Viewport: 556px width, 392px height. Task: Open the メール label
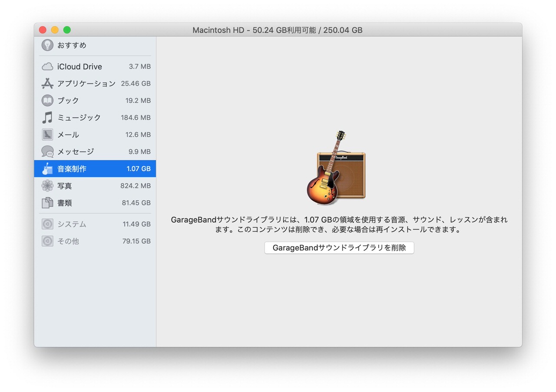point(68,135)
